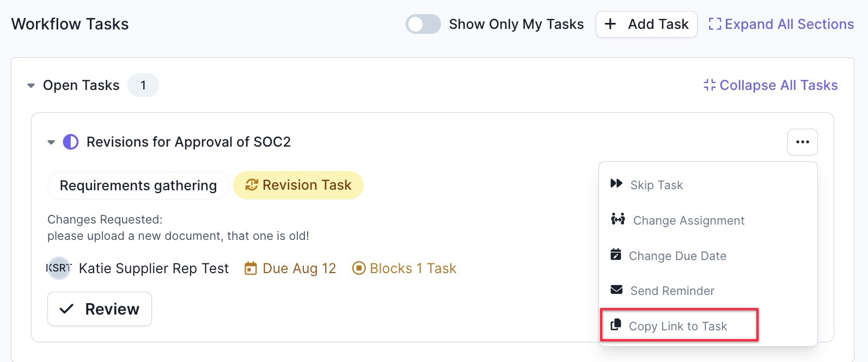Open the three-dot task options menu

pos(802,142)
